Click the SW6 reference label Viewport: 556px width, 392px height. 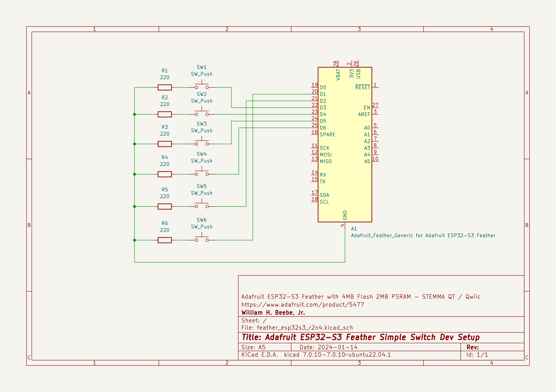point(202,220)
